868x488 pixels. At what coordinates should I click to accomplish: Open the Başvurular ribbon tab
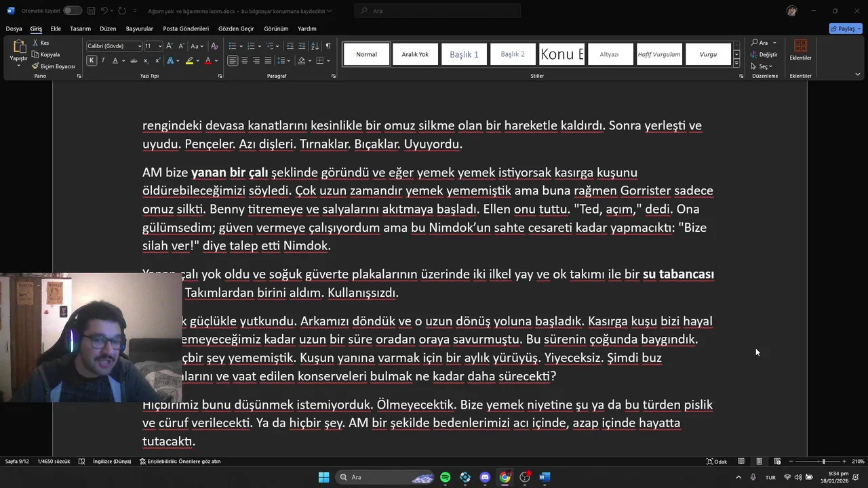click(x=140, y=28)
